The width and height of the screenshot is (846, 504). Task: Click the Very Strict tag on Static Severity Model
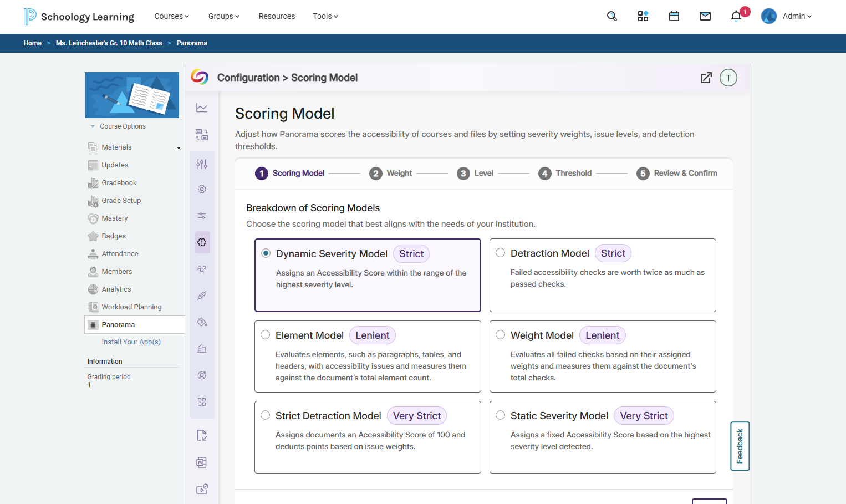(x=644, y=416)
